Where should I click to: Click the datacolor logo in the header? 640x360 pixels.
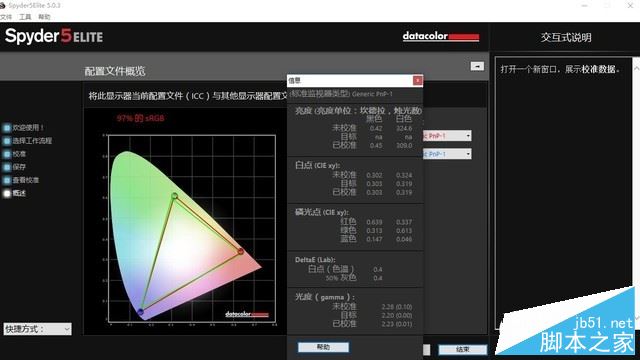tap(441, 36)
